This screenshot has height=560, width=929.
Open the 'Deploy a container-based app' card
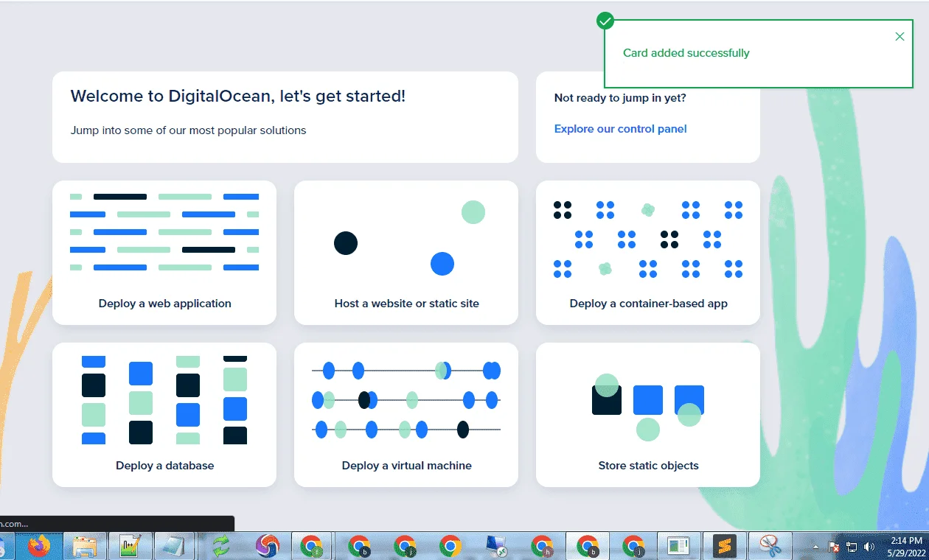tap(648, 253)
